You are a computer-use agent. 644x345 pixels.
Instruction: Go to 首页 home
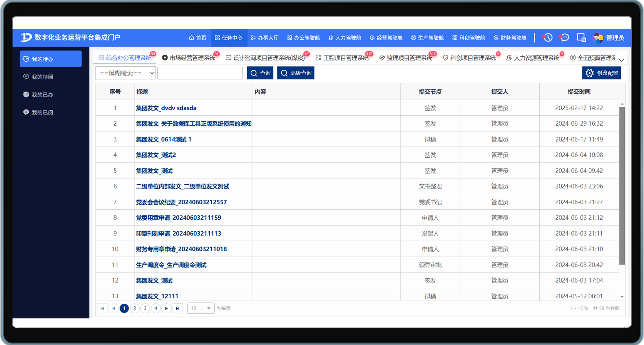197,38
